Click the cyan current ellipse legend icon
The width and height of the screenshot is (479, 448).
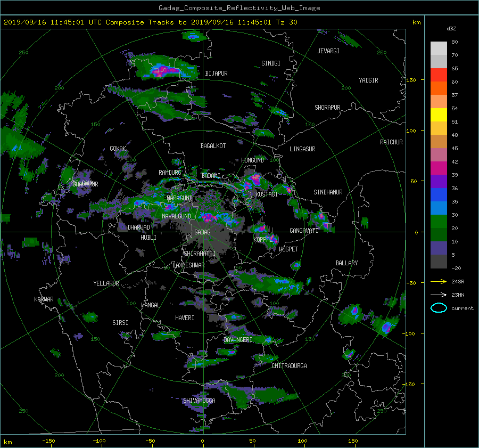439,308
